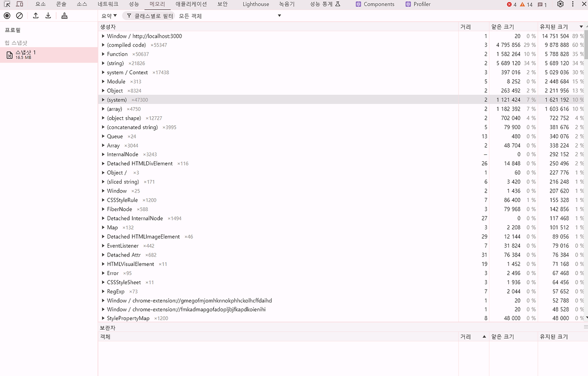Open issues counter with 1 message
This screenshot has height=376, width=588.
[x=542, y=5]
